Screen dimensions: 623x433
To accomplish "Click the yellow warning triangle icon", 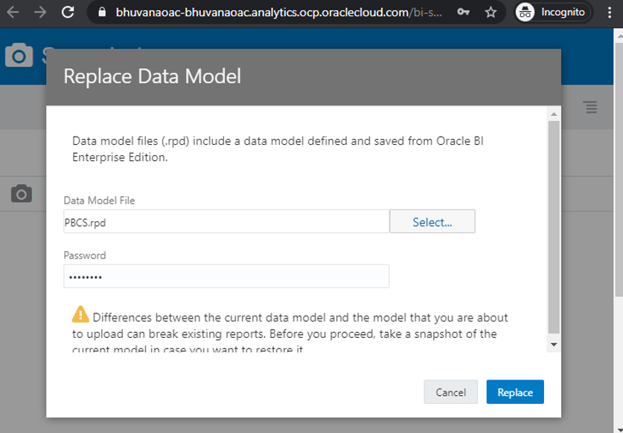I will pyautogui.click(x=79, y=313).
